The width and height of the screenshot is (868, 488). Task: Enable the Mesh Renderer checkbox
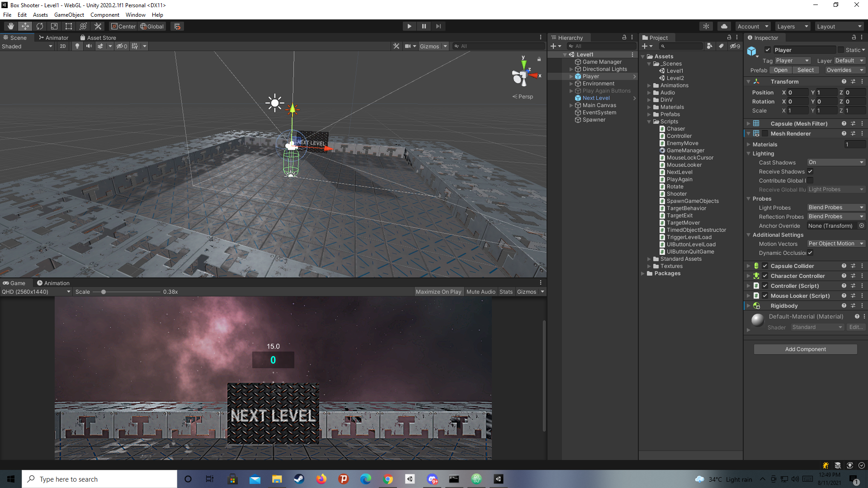pyautogui.click(x=765, y=134)
